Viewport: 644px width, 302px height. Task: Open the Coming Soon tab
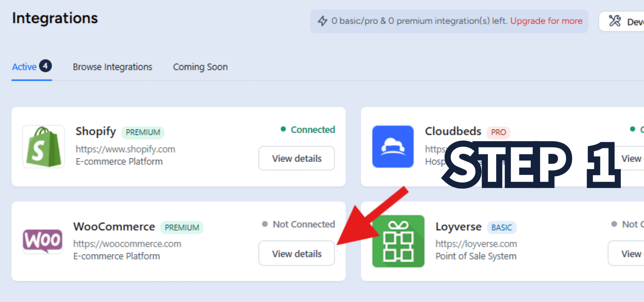coord(200,67)
